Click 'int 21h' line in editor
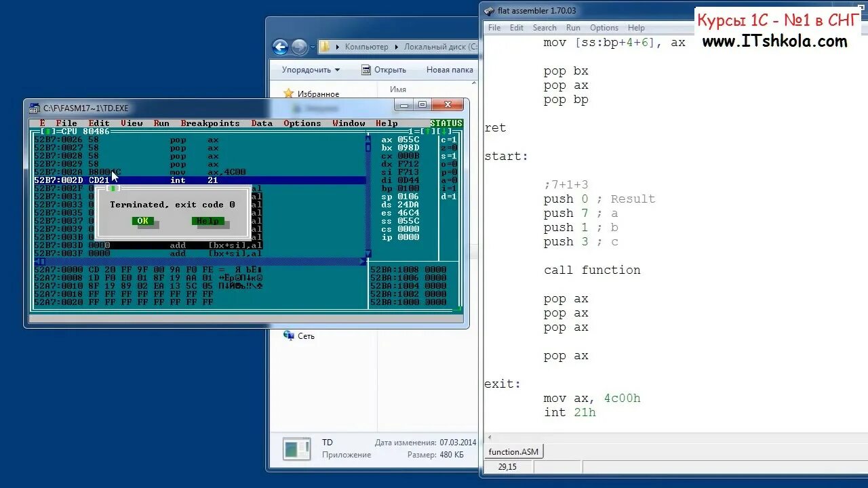The height and width of the screenshot is (488, 868). point(570,412)
